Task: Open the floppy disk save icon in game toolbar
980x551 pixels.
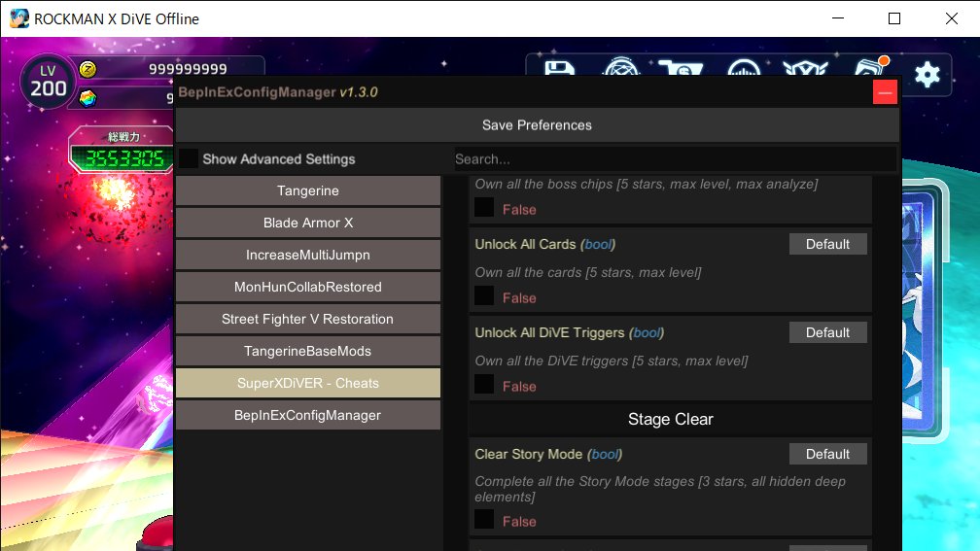Action: 559,67
